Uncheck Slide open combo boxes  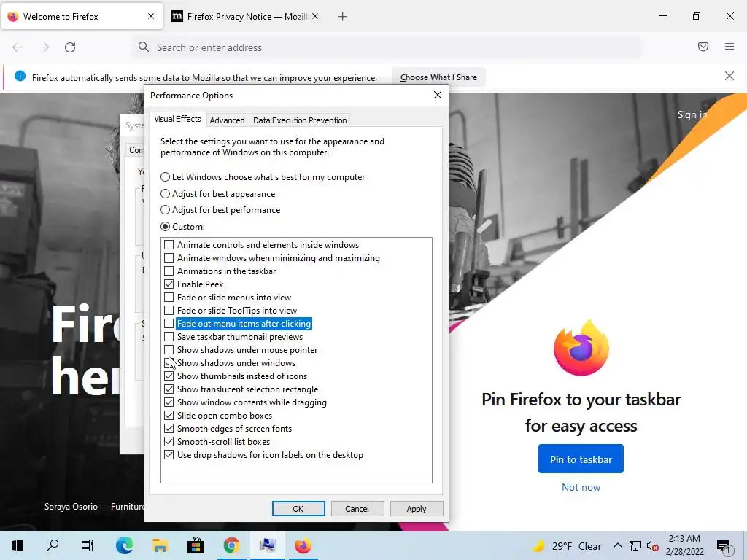pos(169,415)
